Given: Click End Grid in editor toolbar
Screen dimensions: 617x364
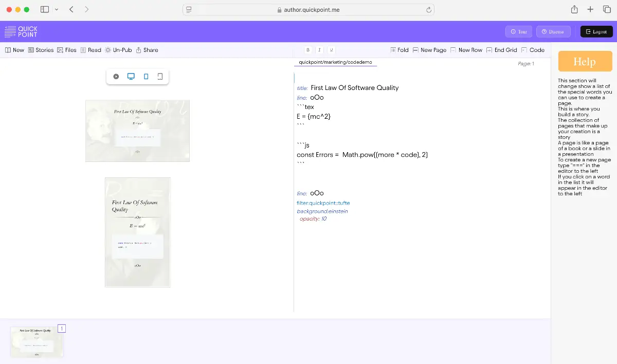Looking at the screenshot, I should point(501,50).
